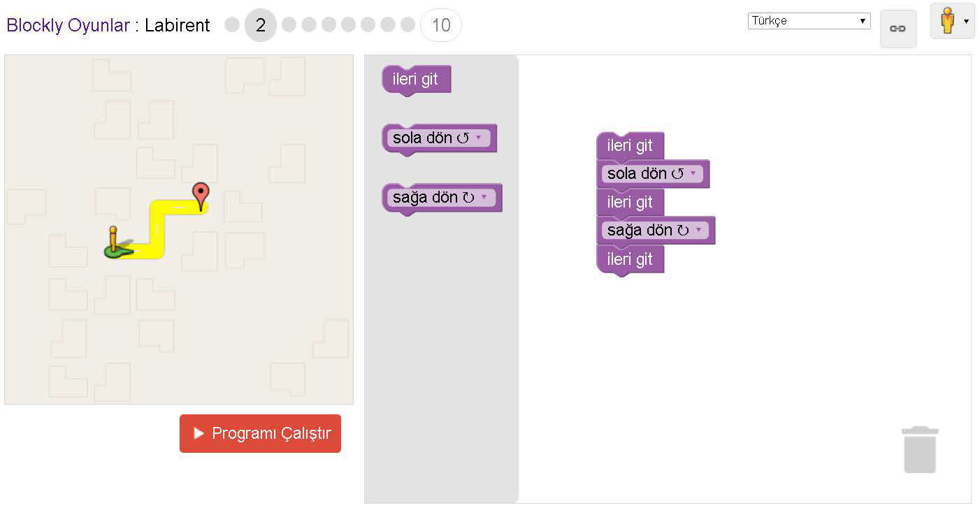Image resolution: width=980 pixels, height=508 pixels.
Task: Open direction dropdown on workspace 'sağa dön' block
Action: 698,230
